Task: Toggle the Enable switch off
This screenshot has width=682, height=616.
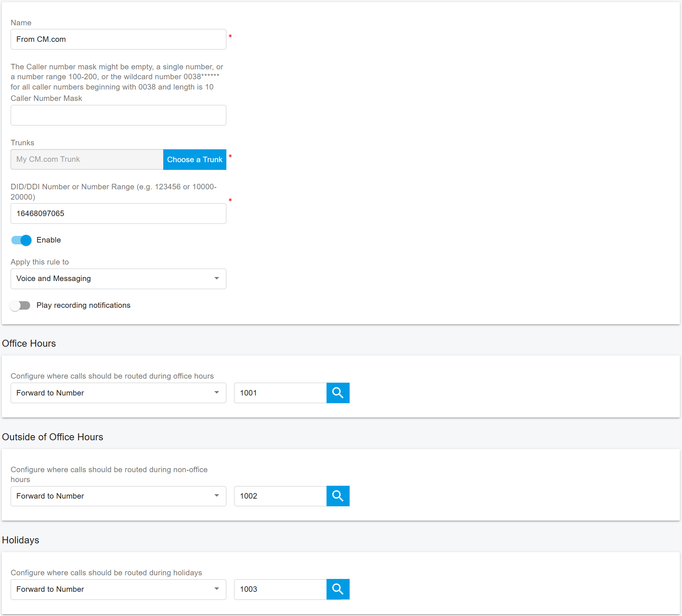Action: pos(21,240)
